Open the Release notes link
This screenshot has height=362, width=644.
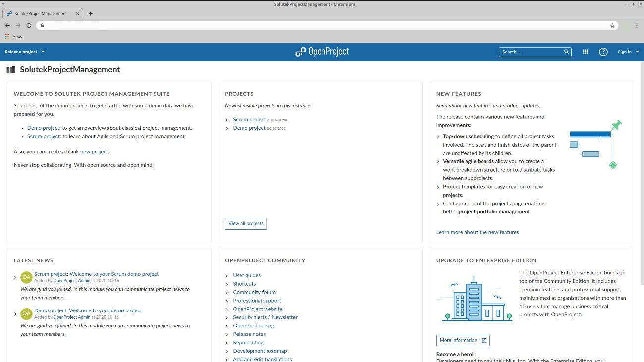(249, 334)
